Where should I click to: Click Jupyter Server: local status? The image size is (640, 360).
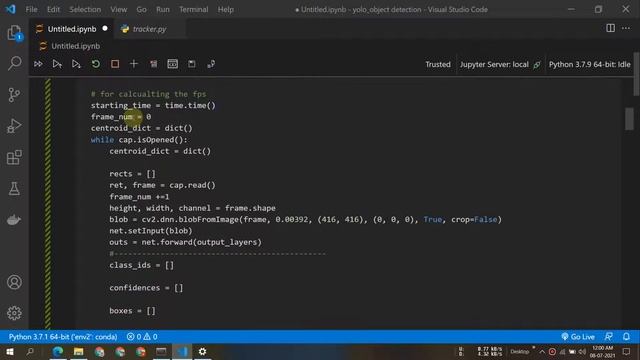[500, 64]
